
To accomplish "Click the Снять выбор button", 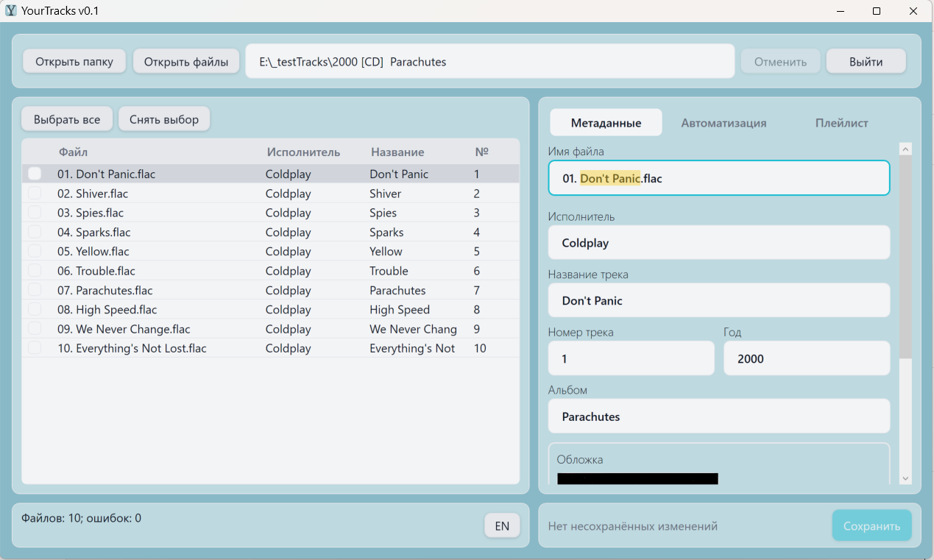I will (164, 119).
